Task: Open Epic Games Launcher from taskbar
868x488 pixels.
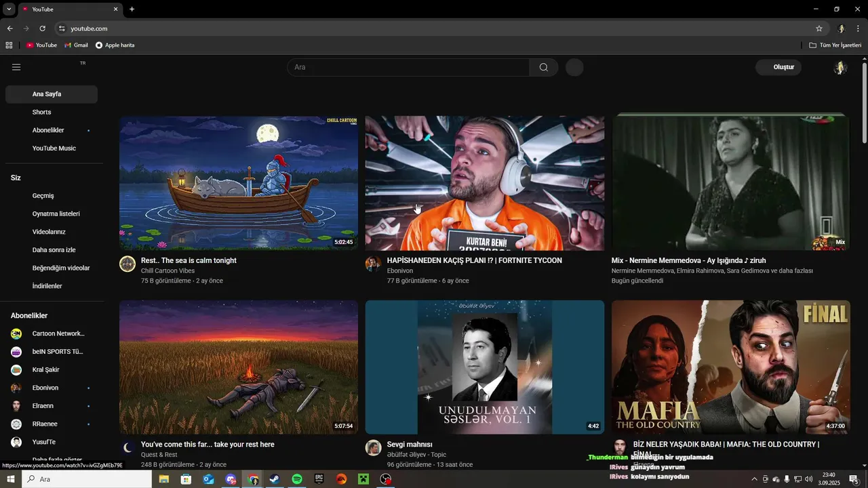Action: point(319,479)
